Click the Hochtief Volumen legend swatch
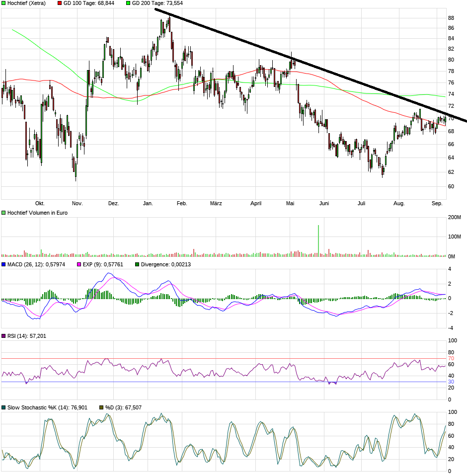Viewport: 467px width, 476px height. 3,213
